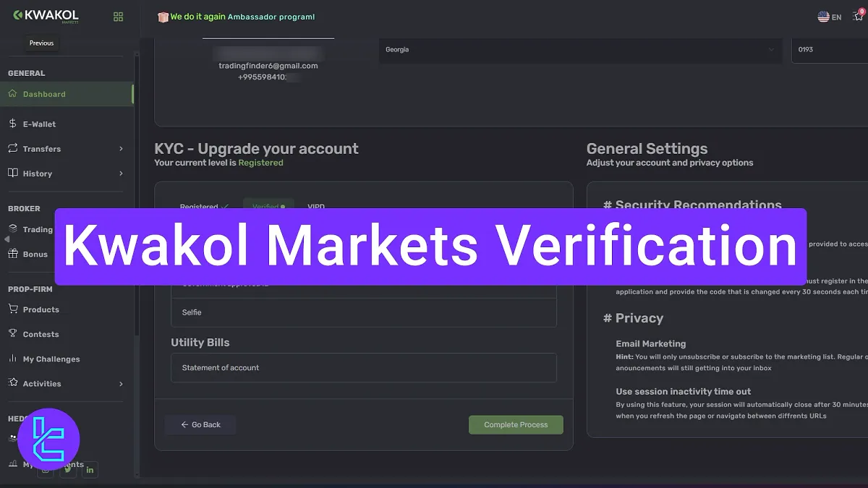This screenshot has height=488, width=868.
Task: Click the Transfers arrows icon
Action: pyautogui.click(x=12, y=148)
